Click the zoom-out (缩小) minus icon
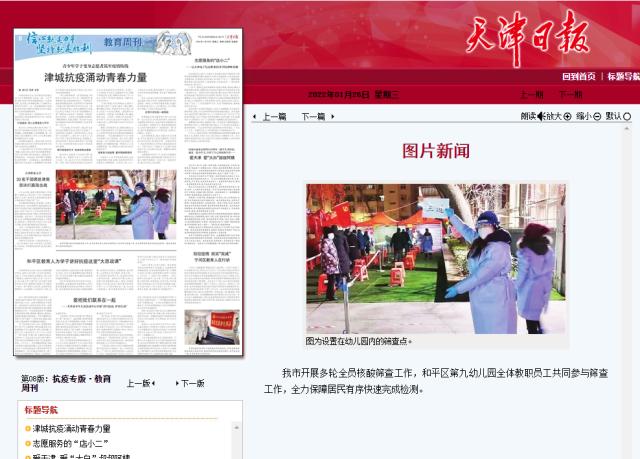 coord(597,116)
